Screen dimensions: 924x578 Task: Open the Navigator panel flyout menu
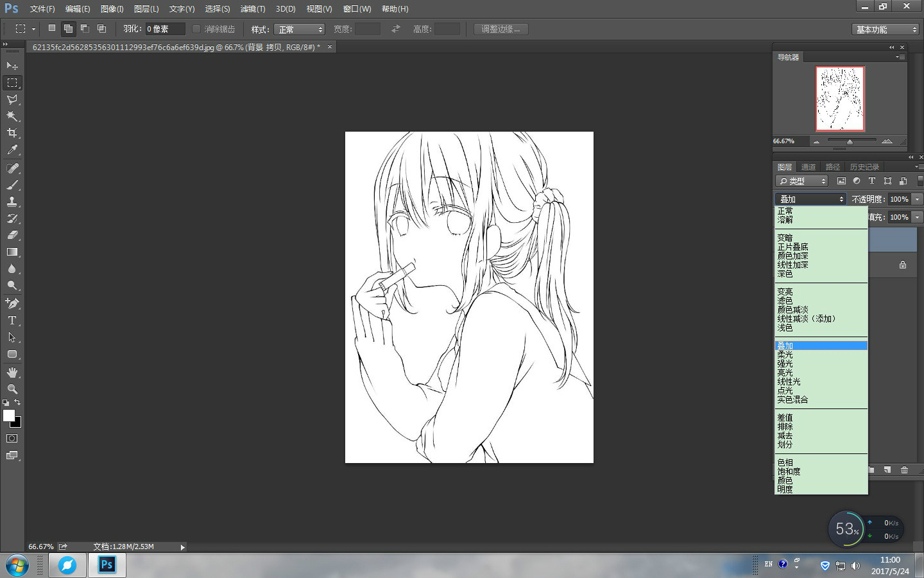pos(900,57)
